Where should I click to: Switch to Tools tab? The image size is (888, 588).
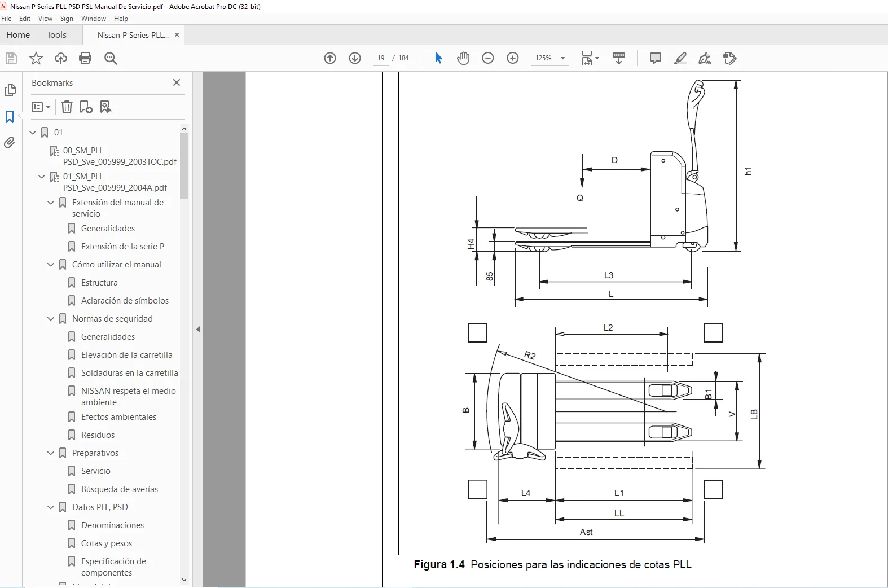pos(56,35)
